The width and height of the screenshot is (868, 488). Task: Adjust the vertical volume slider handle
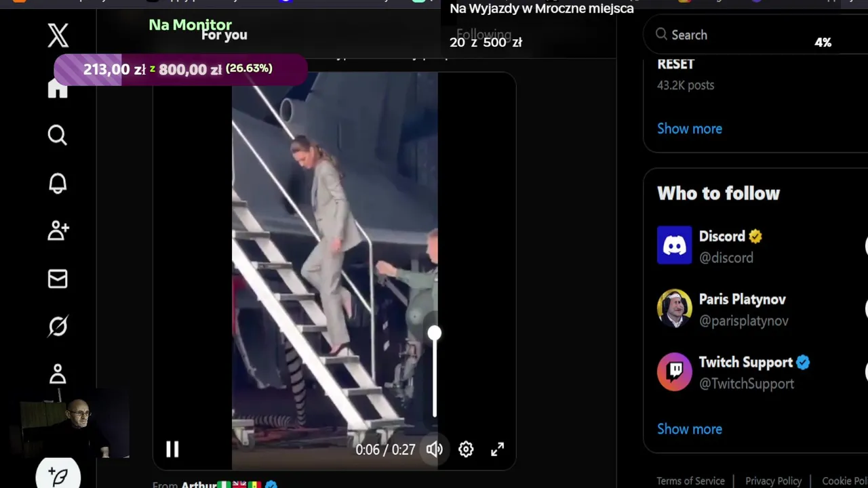(x=435, y=333)
